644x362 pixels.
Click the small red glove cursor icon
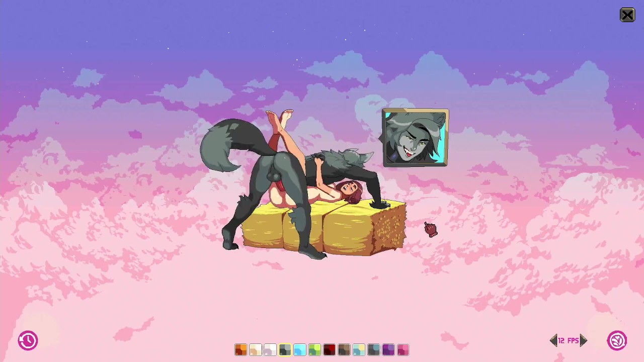point(431,229)
